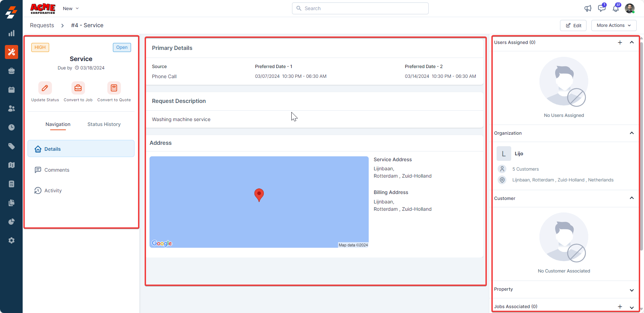The height and width of the screenshot is (313, 644).
Task: Expand the Property section
Action: 632,290
